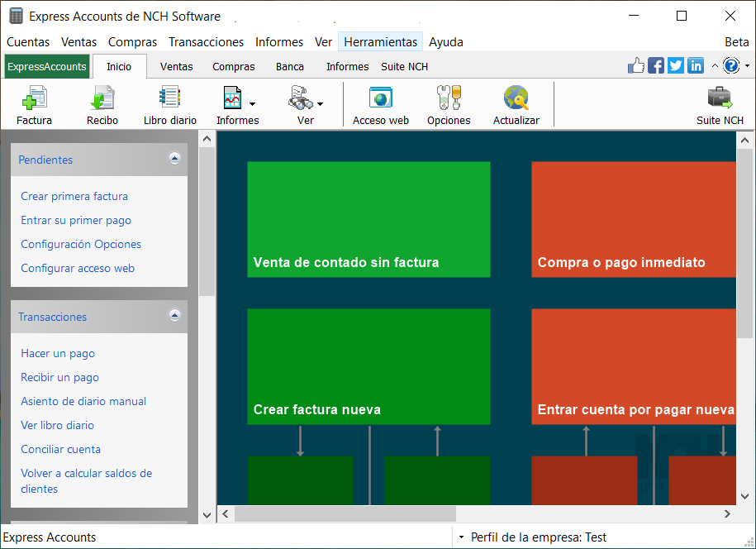Collapse the Pendientes panel

(x=174, y=158)
